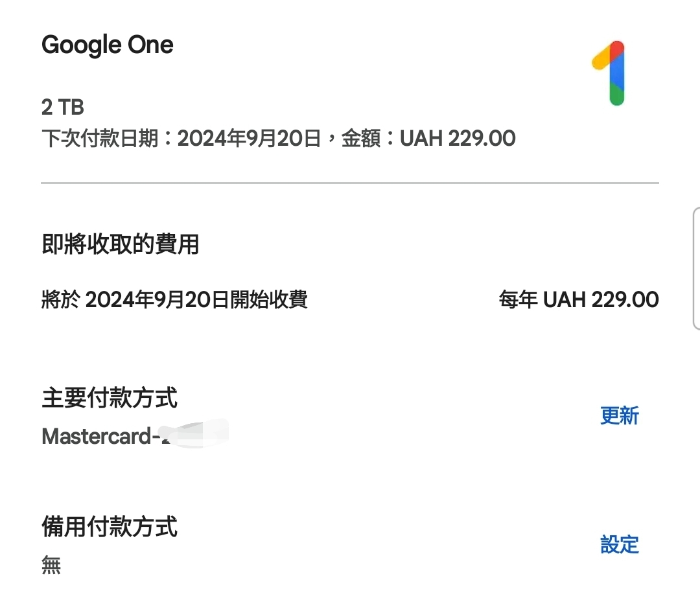Click the 將於 2024年9月20日開始收費 text
Viewport: 700px width, 613px height.
174,299
